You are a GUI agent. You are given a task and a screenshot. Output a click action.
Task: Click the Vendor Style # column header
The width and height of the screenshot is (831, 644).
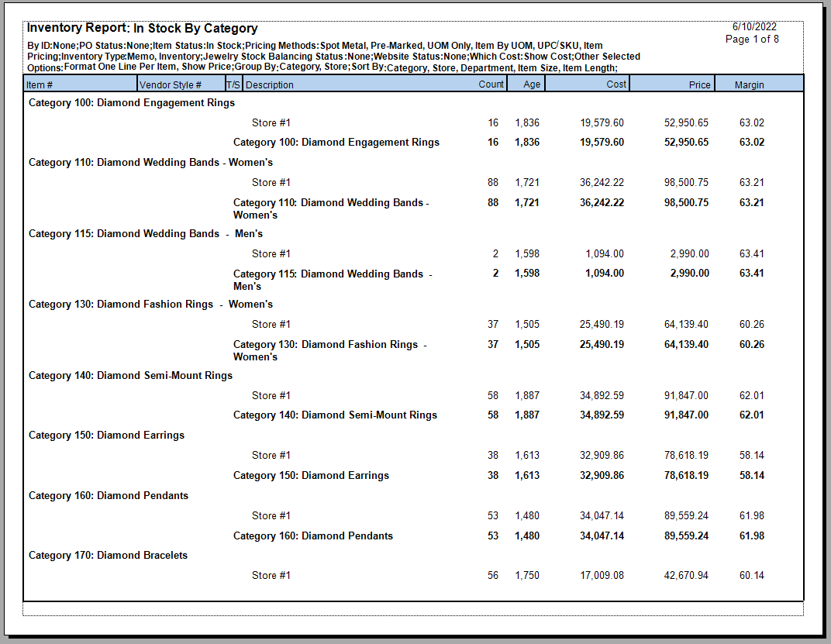pos(171,84)
